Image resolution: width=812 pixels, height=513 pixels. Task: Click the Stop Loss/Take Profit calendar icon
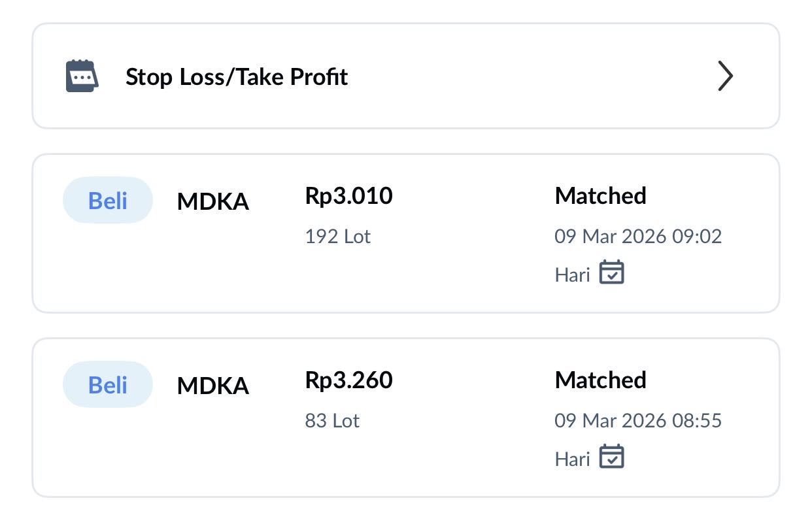tap(82, 76)
